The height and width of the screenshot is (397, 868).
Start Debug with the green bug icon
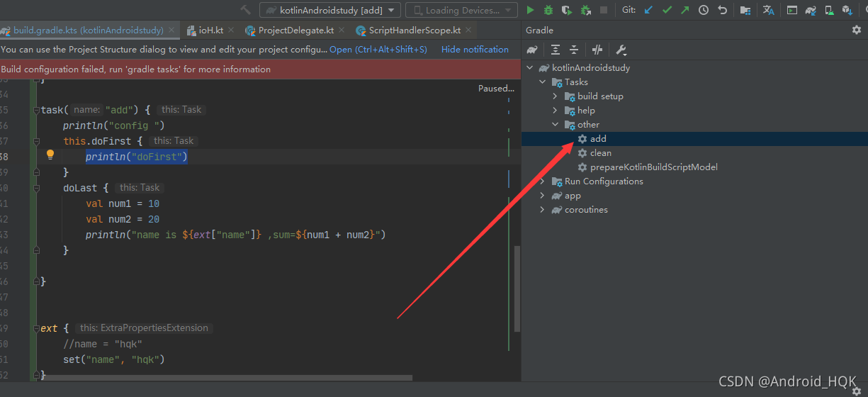click(x=548, y=10)
